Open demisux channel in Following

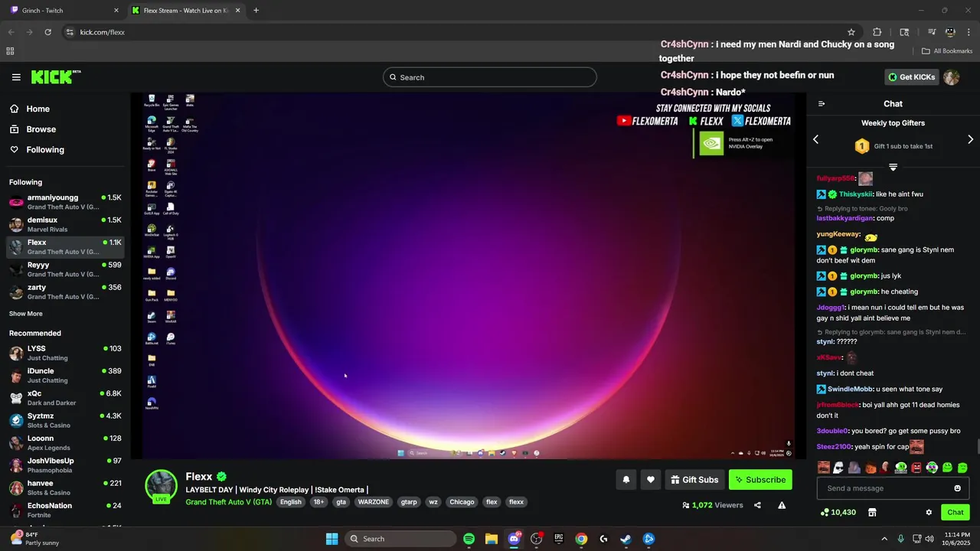[65, 224]
